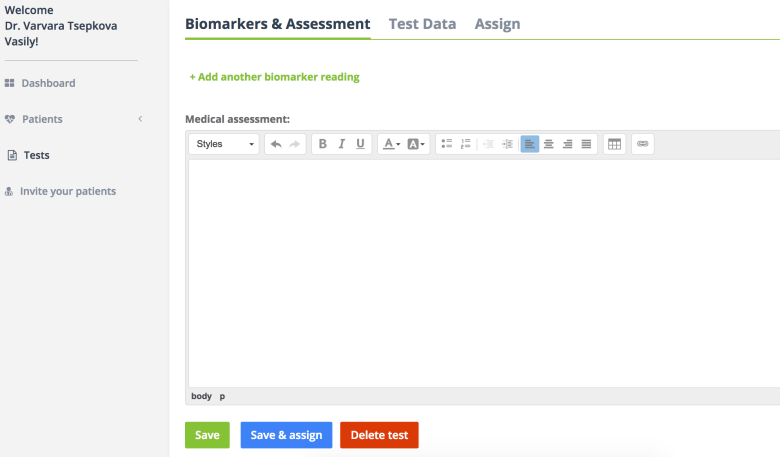The width and height of the screenshot is (780, 457).
Task: Toggle italic formatting
Action: click(x=341, y=144)
